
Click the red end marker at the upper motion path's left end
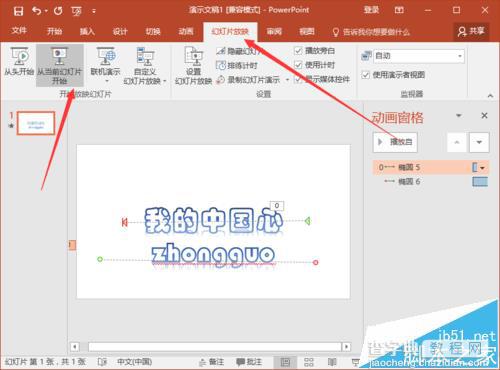(124, 222)
